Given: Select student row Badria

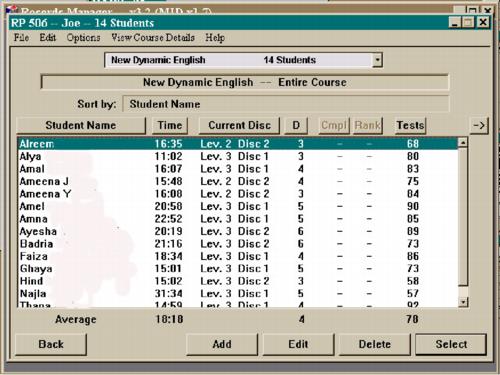Looking at the screenshot, I should click(238, 244).
